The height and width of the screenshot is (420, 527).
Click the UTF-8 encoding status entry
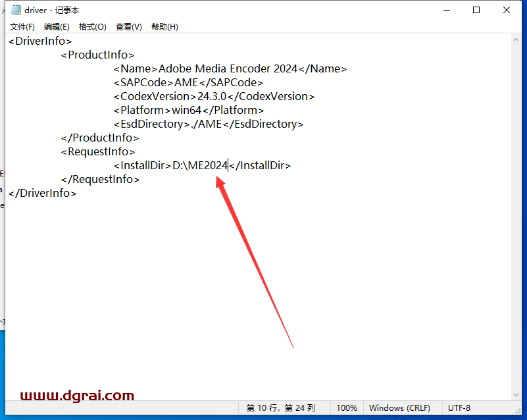(459, 408)
